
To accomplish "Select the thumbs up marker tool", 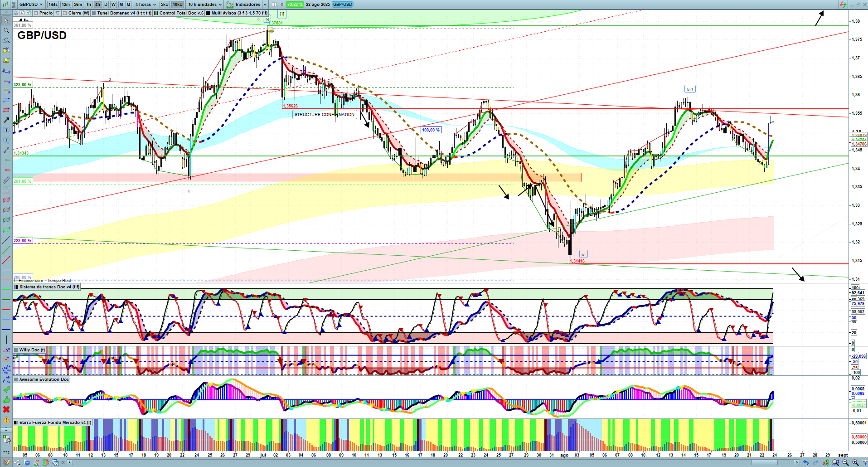I will click(x=6, y=399).
